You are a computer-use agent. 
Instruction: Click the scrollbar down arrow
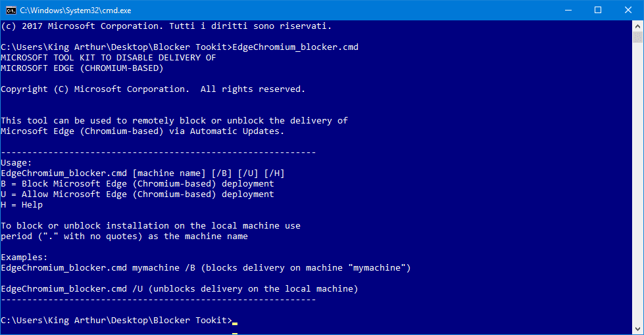[638, 329]
